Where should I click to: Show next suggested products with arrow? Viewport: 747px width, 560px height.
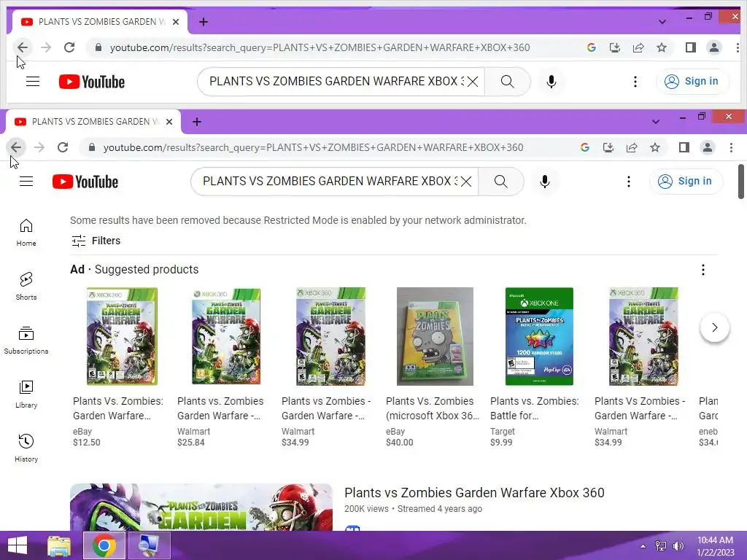click(715, 327)
